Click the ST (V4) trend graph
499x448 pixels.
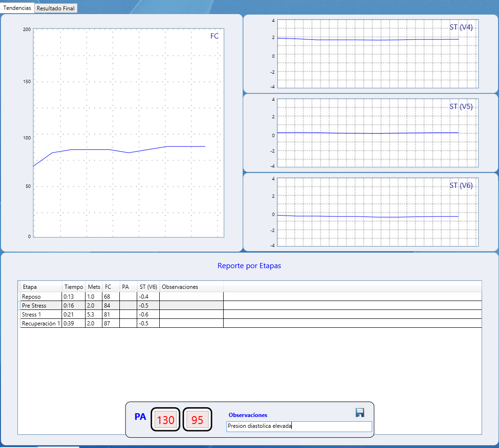pos(377,54)
